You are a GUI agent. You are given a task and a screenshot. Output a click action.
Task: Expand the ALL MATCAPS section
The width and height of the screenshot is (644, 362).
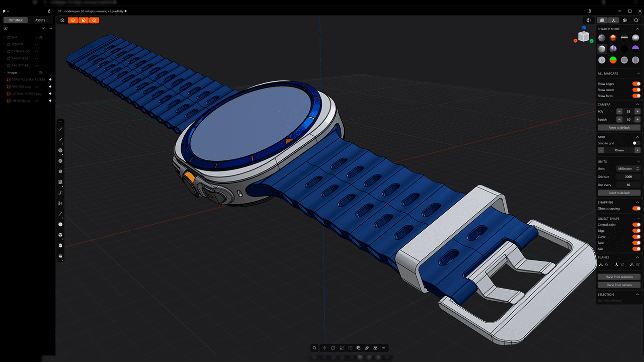point(638,73)
